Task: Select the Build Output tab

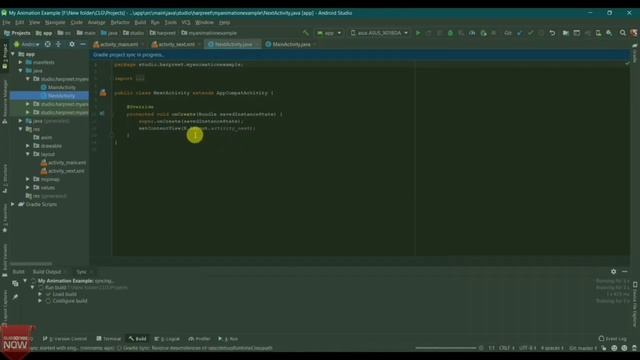Action: (47, 272)
